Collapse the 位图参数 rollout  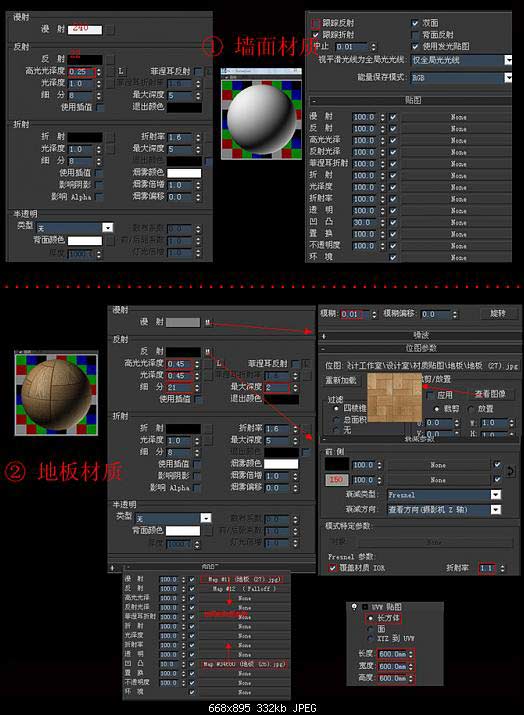click(x=420, y=348)
